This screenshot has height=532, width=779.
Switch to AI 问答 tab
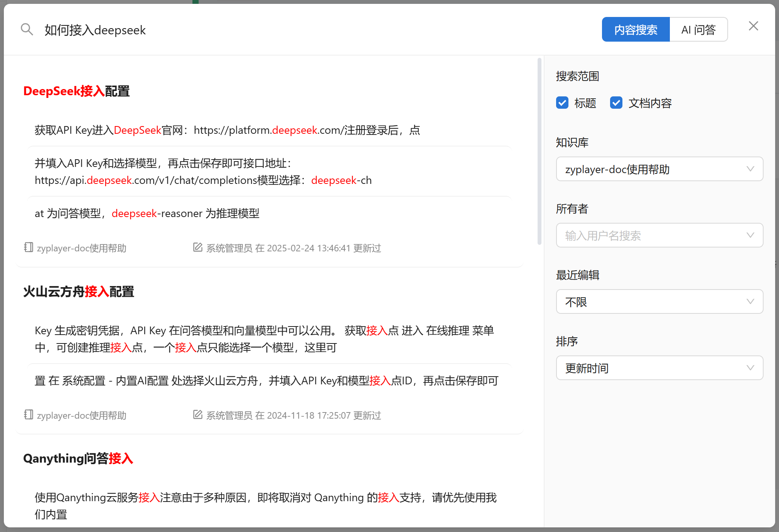coord(699,29)
